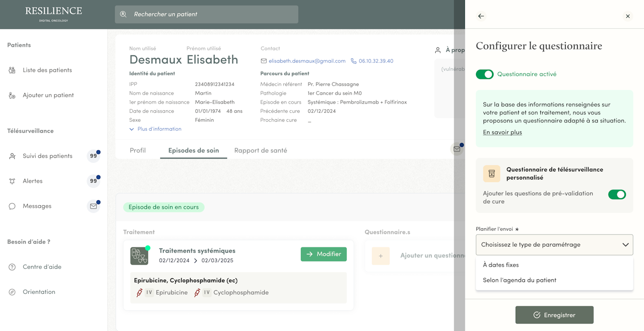Click the questionnaire télésurveillance card icon
This screenshot has width=644, height=331.
click(x=492, y=174)
